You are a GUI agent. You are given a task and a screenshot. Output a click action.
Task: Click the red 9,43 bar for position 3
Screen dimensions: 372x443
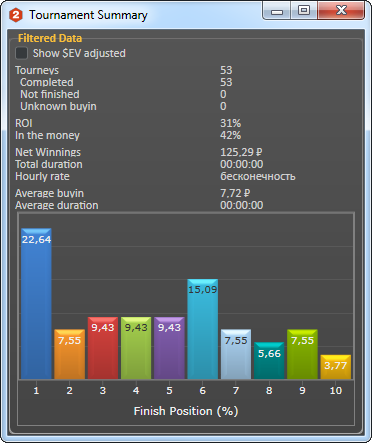coord(103,348)
